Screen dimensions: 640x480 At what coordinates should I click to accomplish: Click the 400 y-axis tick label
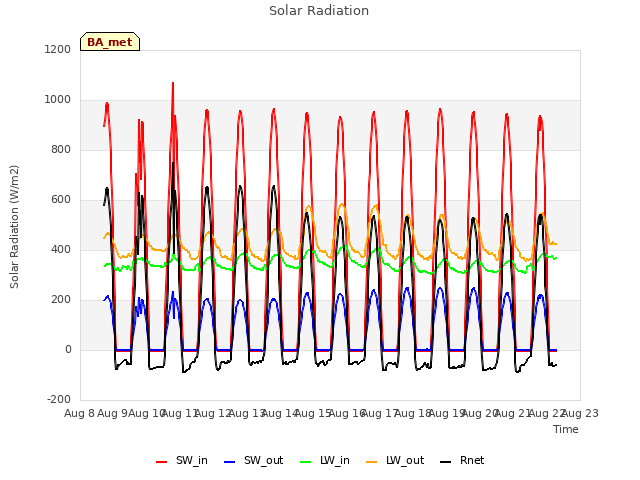(61, 249)
